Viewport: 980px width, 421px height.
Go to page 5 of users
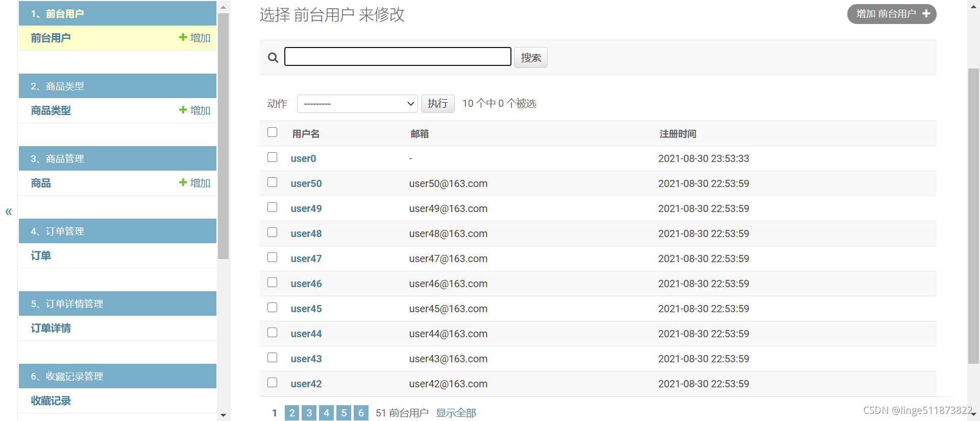[x=344, y=413]
